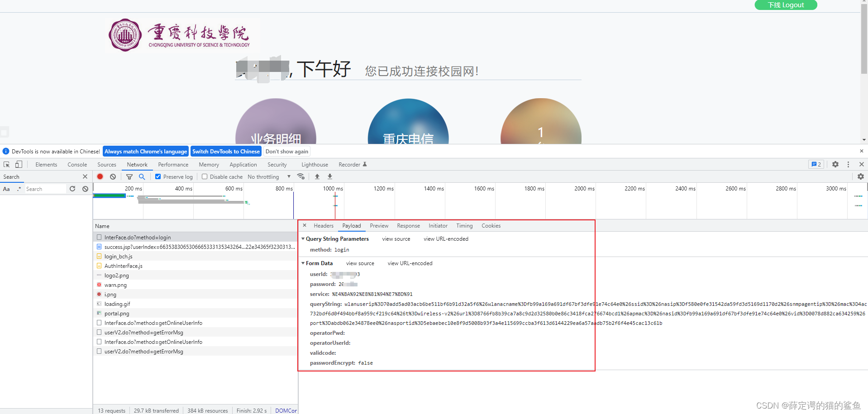Click Switch DevTools to Chinese button
The image size is (868, 414).
coord(226,152)
